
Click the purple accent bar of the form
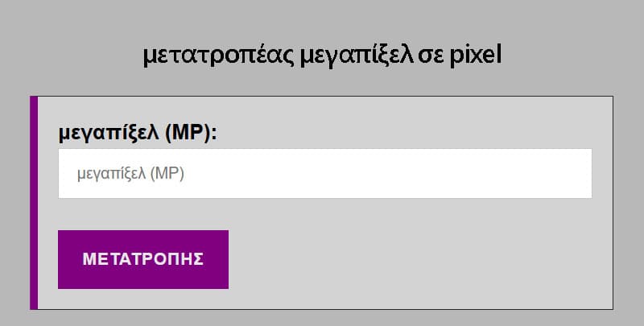point(34,202)
